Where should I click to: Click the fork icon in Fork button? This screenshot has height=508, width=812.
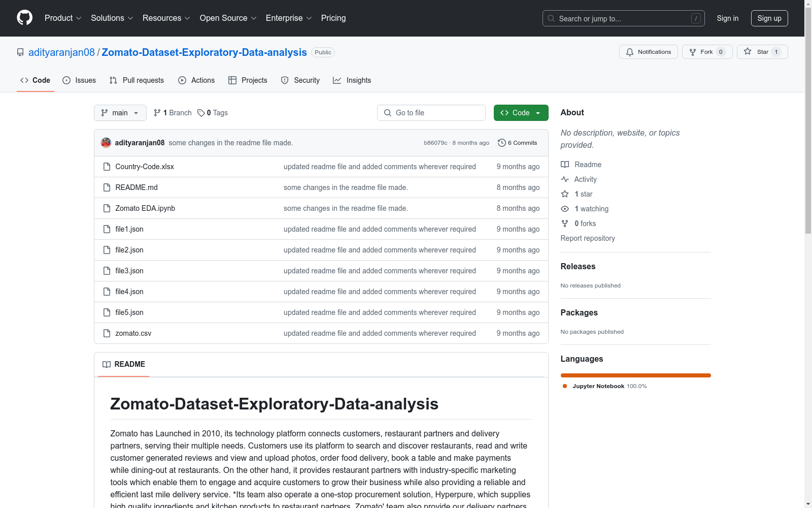pos(693,52)
